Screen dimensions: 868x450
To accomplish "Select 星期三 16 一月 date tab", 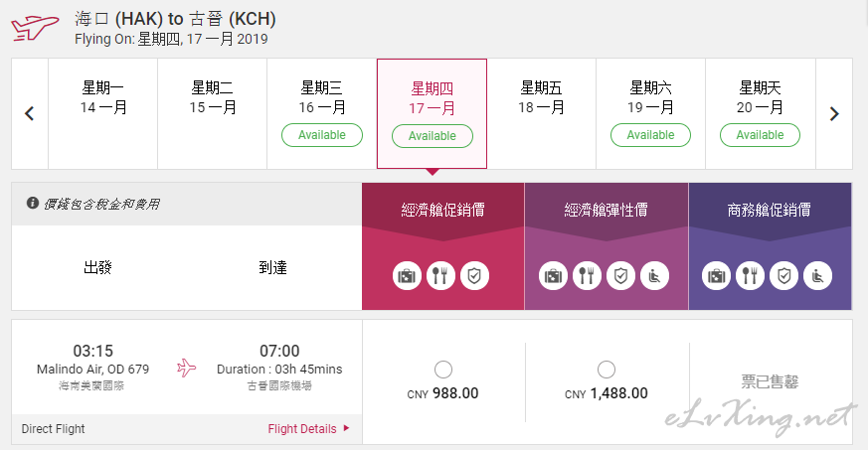I will [x=322, y=114].
